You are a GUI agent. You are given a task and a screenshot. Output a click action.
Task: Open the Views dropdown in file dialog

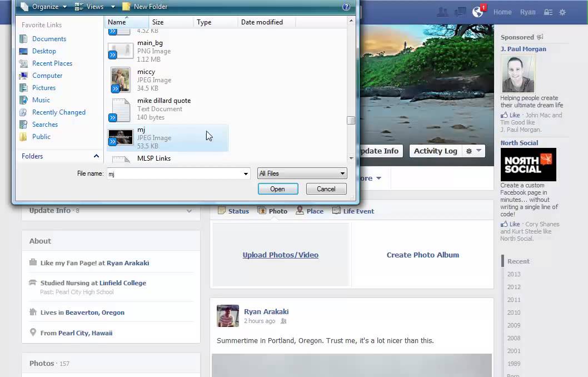(94, 7)
